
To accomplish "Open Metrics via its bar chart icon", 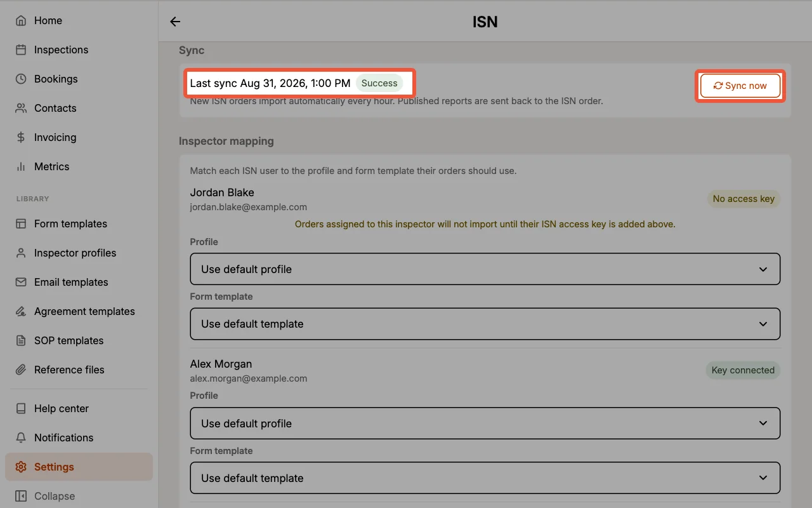I will click(21, 166).
